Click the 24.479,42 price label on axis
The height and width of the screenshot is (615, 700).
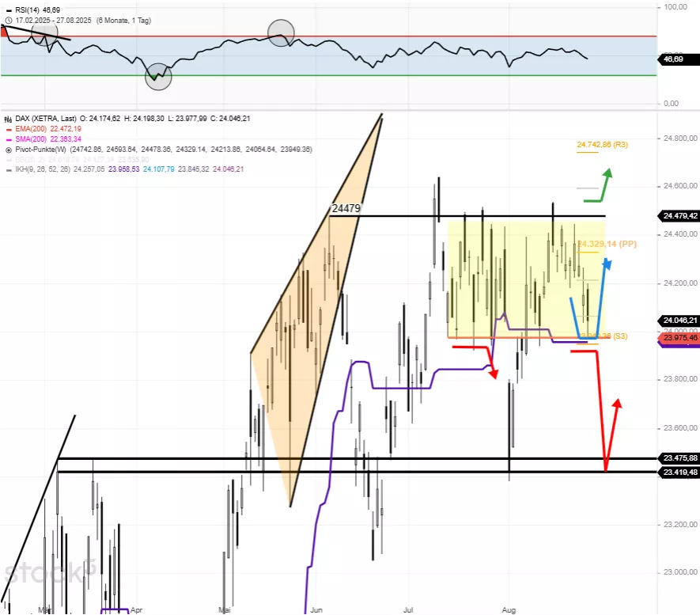[679, 216]
